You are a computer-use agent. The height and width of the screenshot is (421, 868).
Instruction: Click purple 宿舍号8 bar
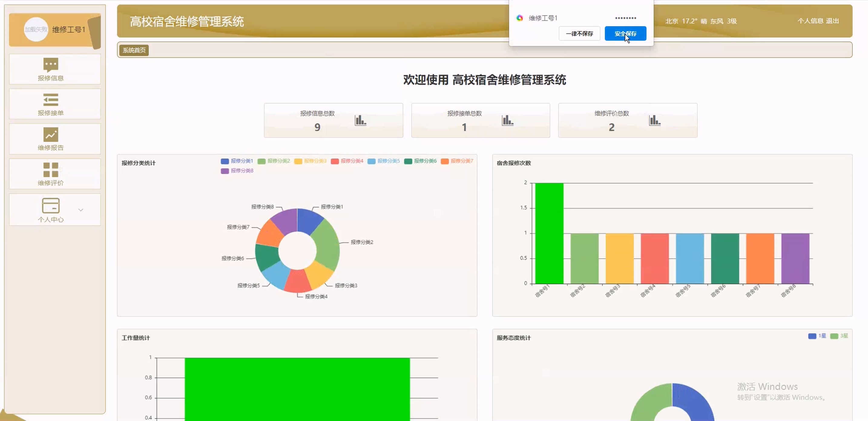point(795,259)
